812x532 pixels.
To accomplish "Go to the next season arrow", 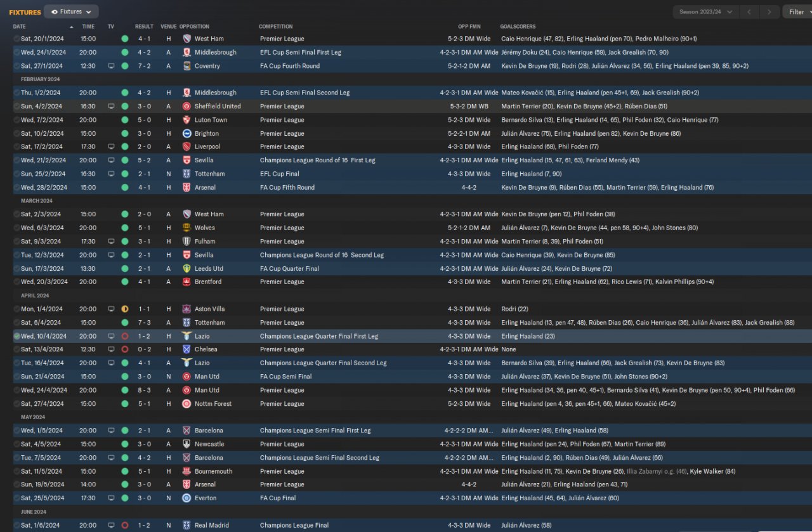I will point(769,11).
